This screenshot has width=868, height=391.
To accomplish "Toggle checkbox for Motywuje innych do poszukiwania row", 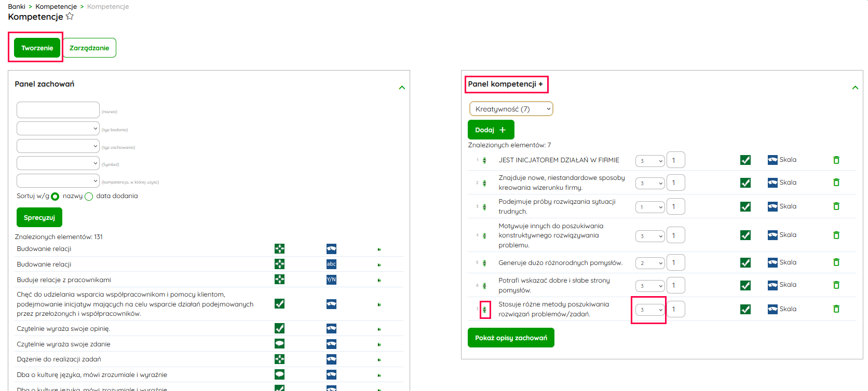I will click(745, 235).
